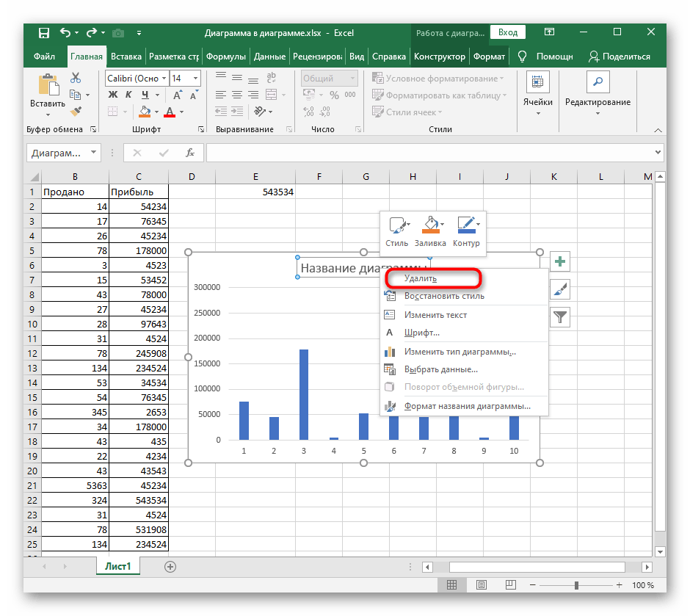This screenshot has height=616, width=690.
Task: Open Chart Elements plus button
Action: pyautogui.click(x=560, y=261)
